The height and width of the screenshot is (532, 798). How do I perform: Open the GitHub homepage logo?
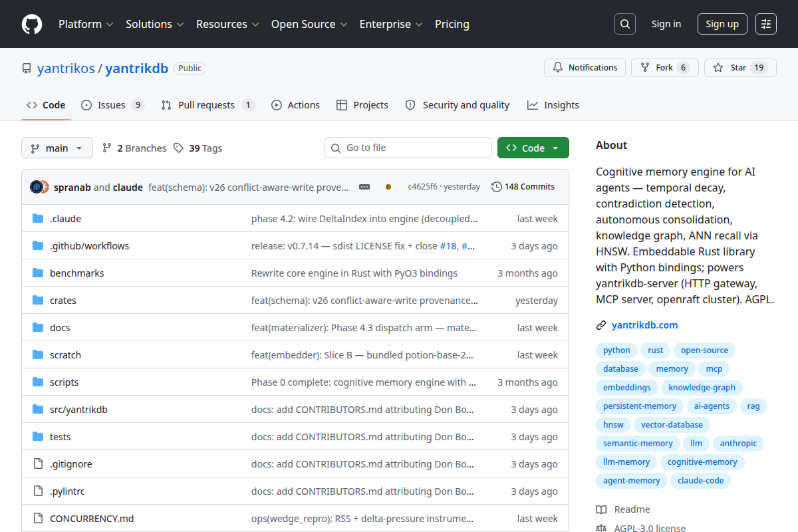[x=32, y=24]
